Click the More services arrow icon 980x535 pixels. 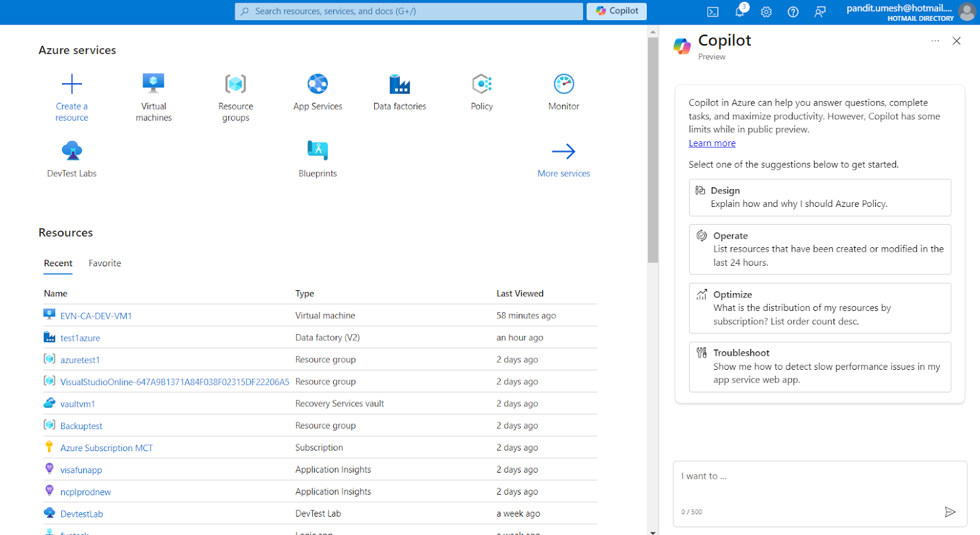563,151
